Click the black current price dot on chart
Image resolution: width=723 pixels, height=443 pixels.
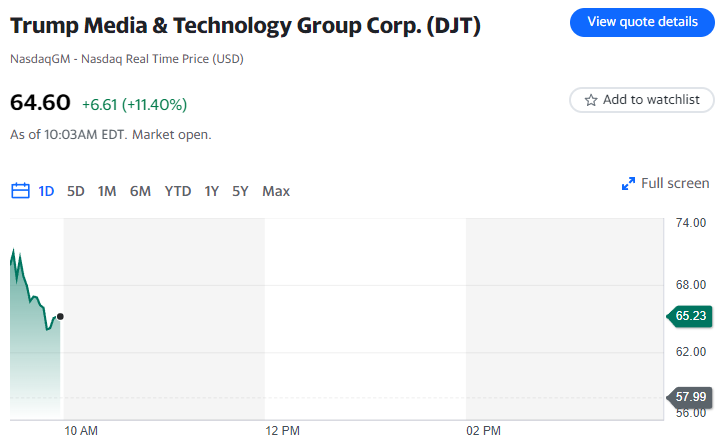click(x=60, y=317)
